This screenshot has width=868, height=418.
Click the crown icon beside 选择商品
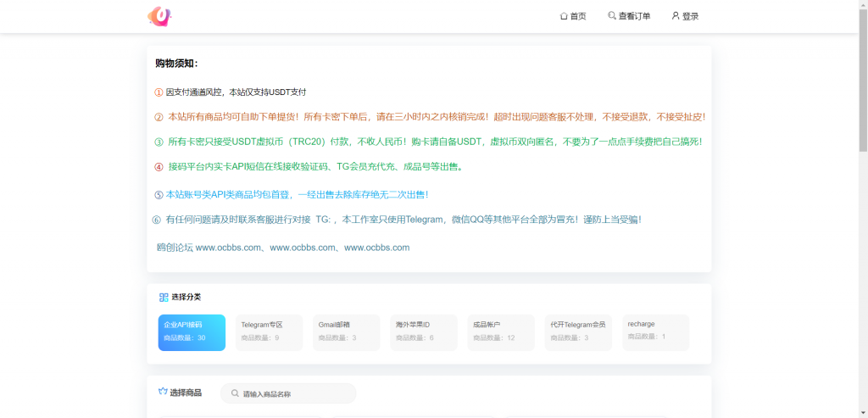(163, 392)
